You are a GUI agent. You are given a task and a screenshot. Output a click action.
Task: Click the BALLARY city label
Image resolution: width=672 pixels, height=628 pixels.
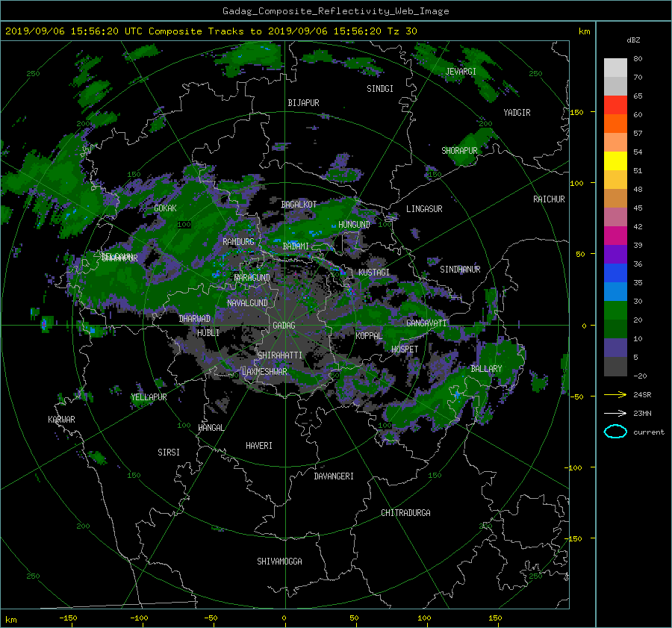pyautogui.click(x=486, y=369)
